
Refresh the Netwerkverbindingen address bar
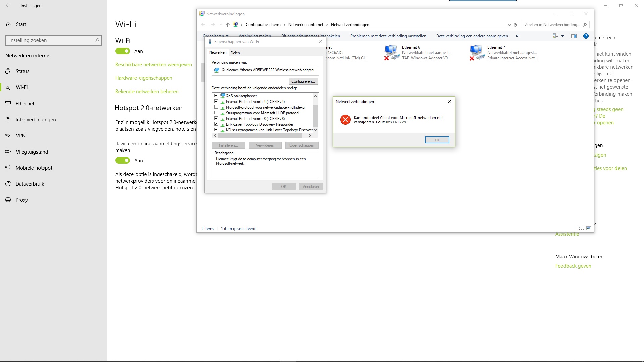pyautogui.click(x=515, y=25)
